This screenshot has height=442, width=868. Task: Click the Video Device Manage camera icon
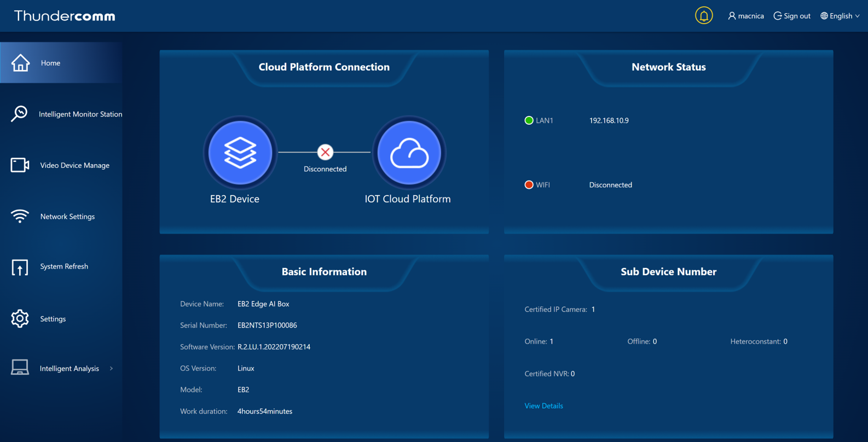click(20, 165)
